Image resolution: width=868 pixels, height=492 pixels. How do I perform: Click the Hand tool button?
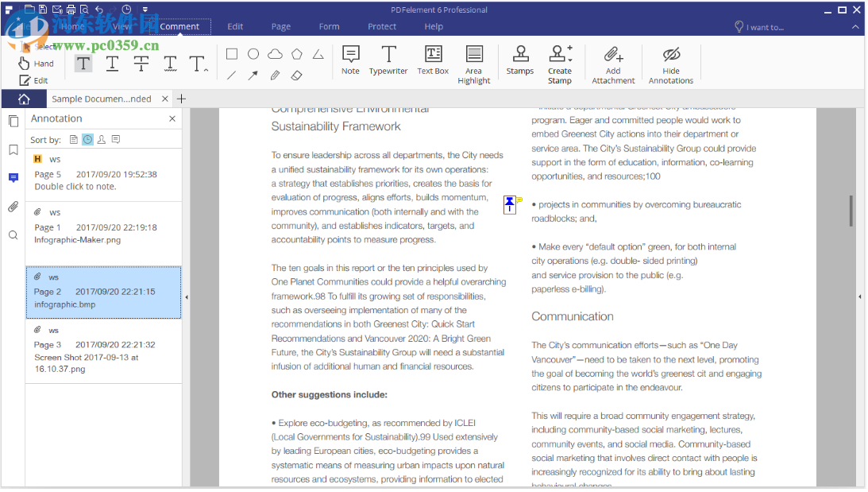[x=37, y=64]
